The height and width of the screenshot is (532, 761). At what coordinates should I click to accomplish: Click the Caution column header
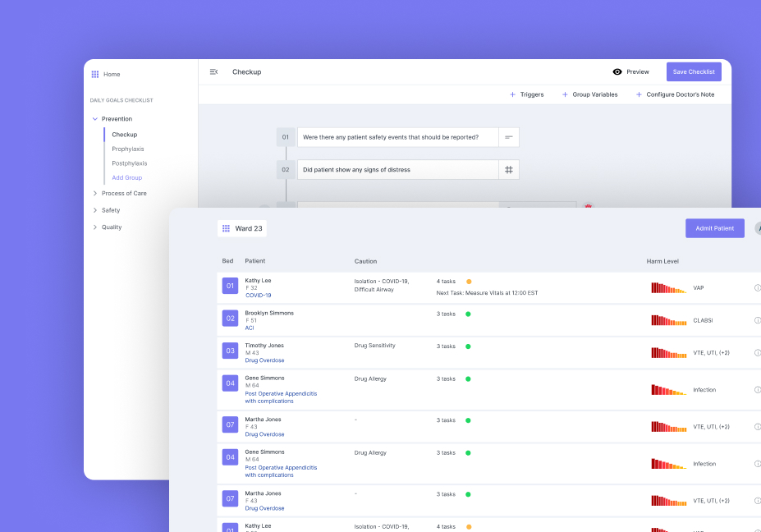click(x=365, y=261)
